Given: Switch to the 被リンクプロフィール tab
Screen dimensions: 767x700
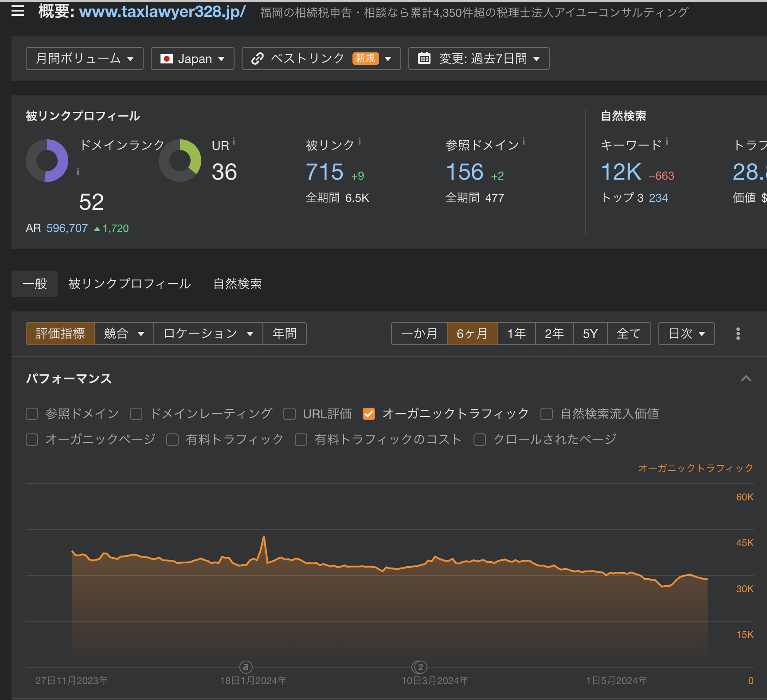Looking at the screenshot, I should tap(129, 284).
